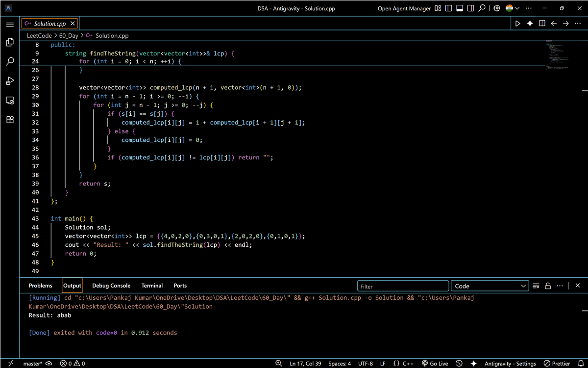The width and height of the screenshot is (588, 368).
Task: Click the sparkle AI icon in editor toolbar
Action: pyautogui.click(x=530, y=24)
